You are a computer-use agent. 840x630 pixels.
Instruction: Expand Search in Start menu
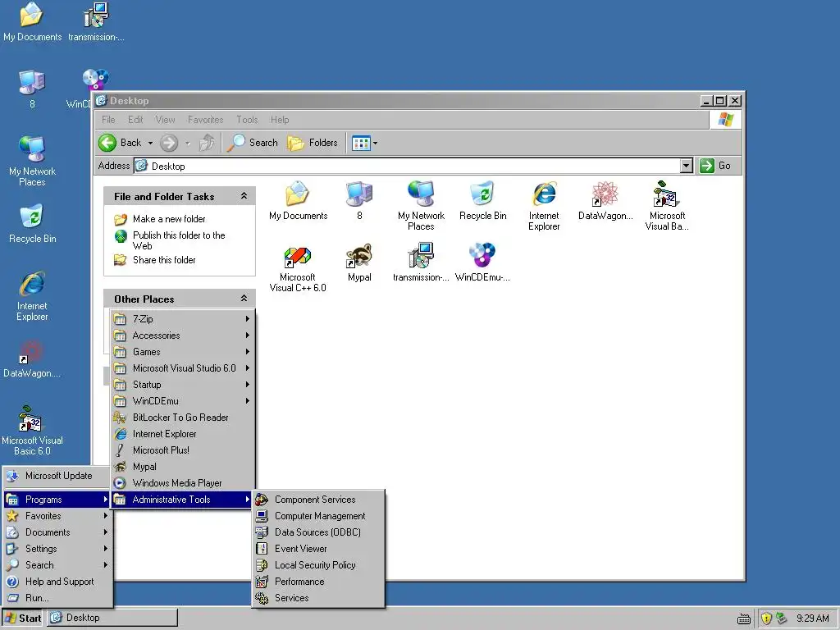coord(57,565)
